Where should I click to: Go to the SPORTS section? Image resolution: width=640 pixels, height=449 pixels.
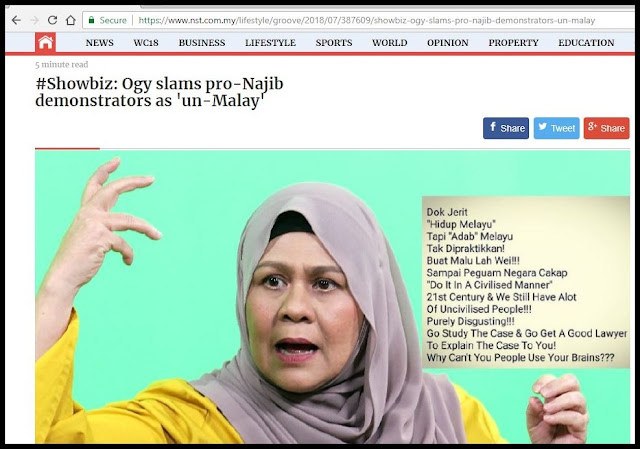click(333, 43)
